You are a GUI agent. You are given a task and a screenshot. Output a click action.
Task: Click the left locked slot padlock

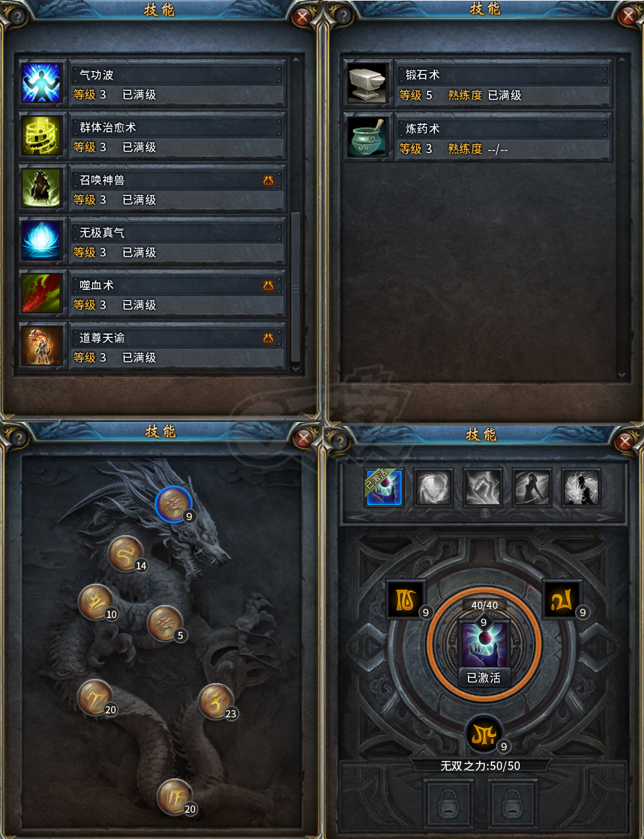coord(448,803)
